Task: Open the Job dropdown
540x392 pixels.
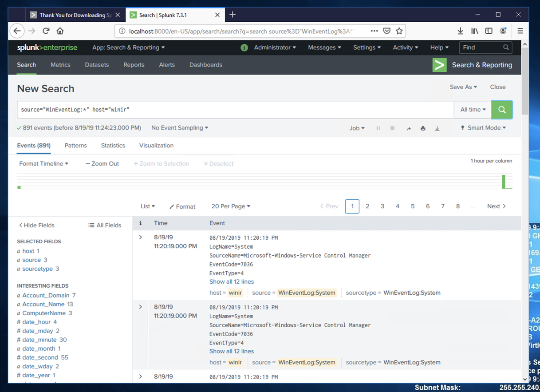Action: (357, 128)
